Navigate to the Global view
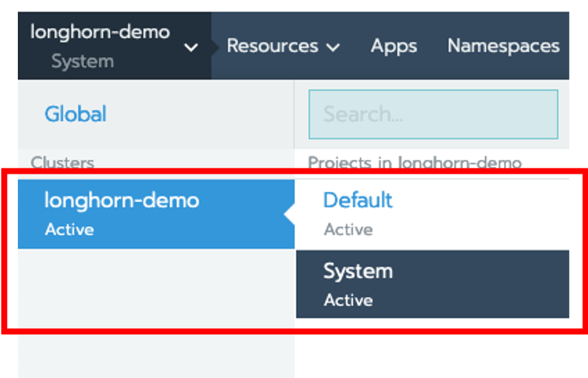Viewport: 588px width, 378px height. [75, 114]
